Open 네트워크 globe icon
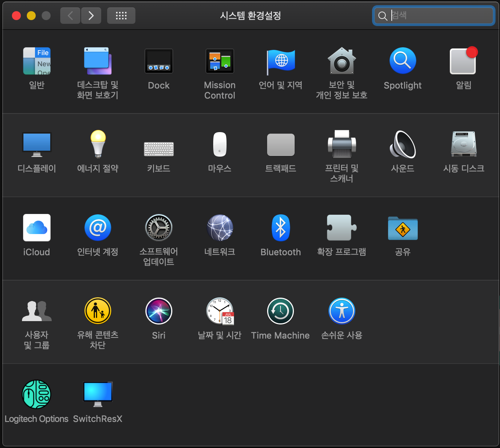The height and width of the screenshot is (448, 500). tap(220, 228)
